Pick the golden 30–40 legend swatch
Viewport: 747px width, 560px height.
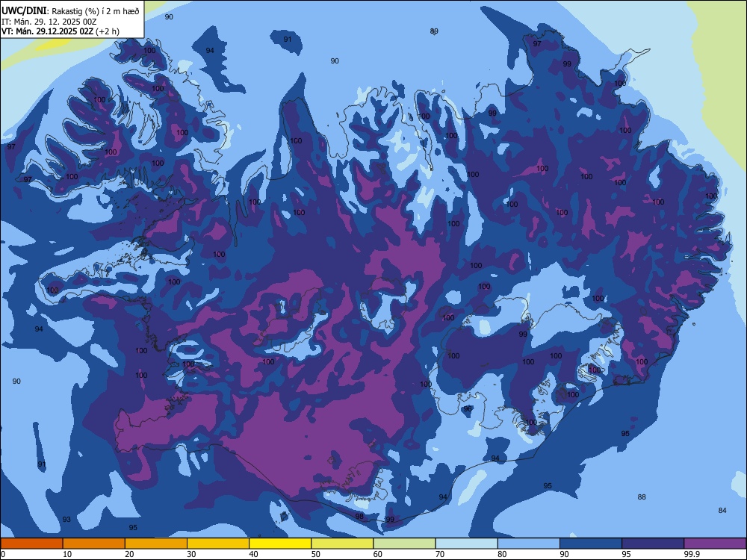click(218, 544)
